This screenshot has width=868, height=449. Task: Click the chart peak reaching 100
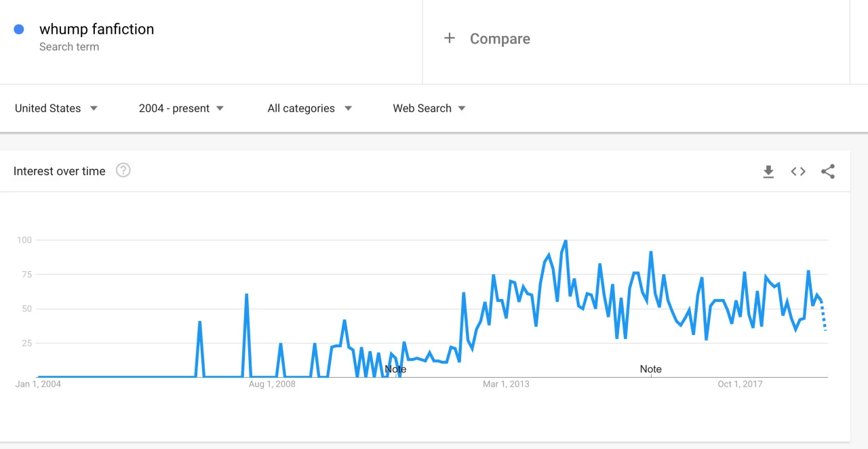coord(565,241)
